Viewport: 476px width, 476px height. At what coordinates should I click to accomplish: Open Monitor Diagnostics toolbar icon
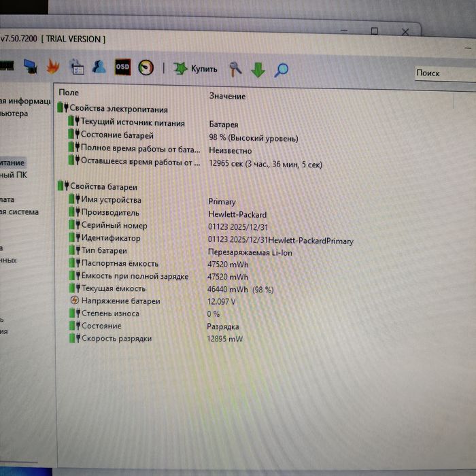(31, 67)
